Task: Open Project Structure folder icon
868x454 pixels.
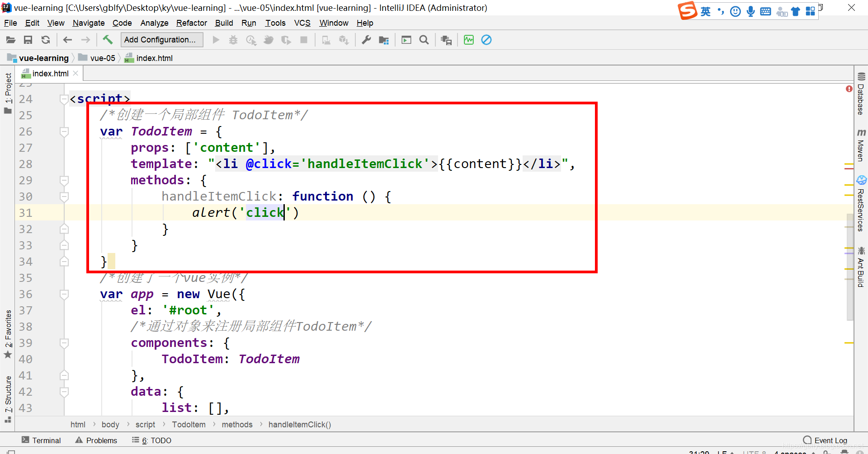Action: (x=384, y=40)
